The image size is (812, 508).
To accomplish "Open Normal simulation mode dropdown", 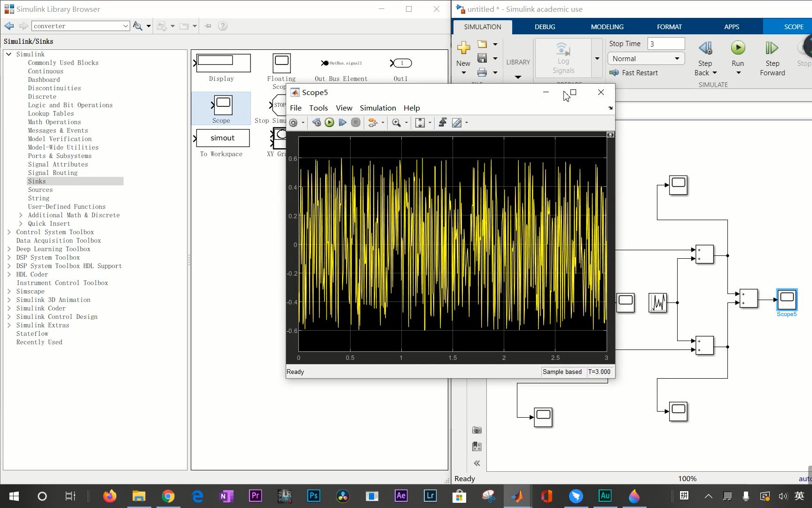I will [x=646, y=58].
